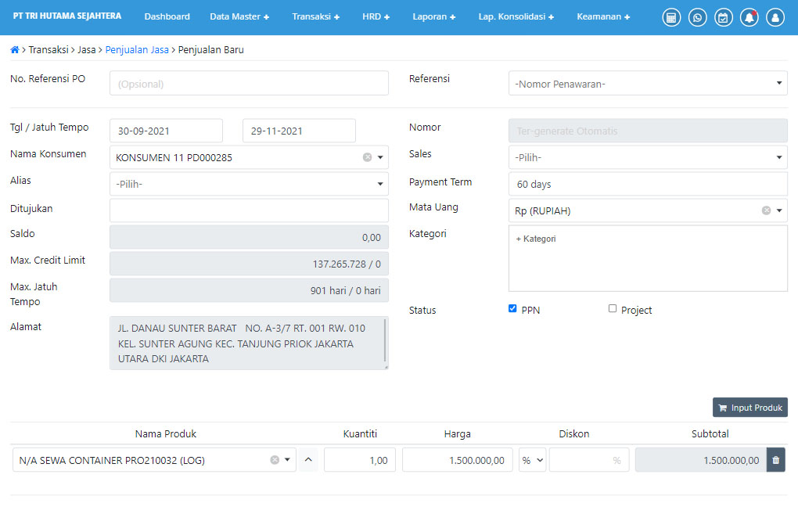This screenshot has width=798, height=532.
Task: Click the Alamat address text area
Action: tap(249, 343)
